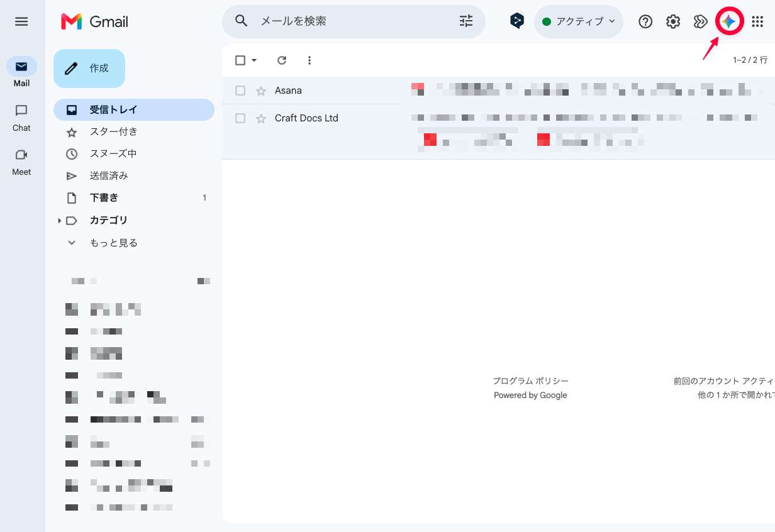
Task: Open the three-dot more options menu
Action: (x=309, y=60)
